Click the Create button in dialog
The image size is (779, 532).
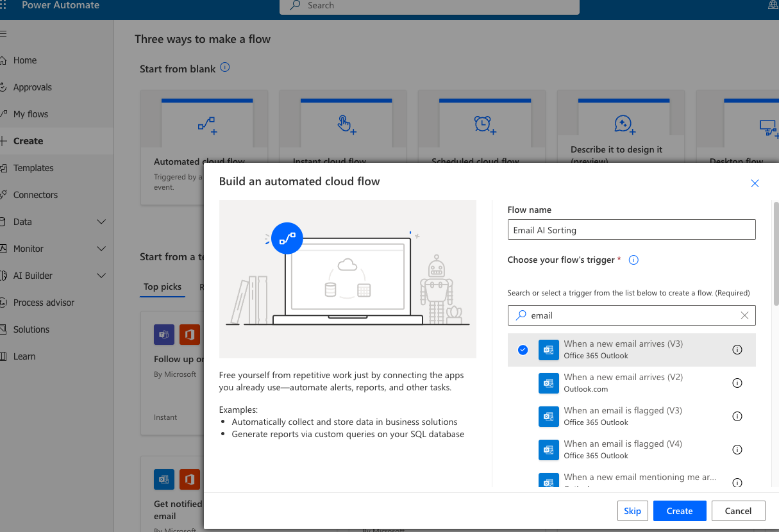pos(679,511)
